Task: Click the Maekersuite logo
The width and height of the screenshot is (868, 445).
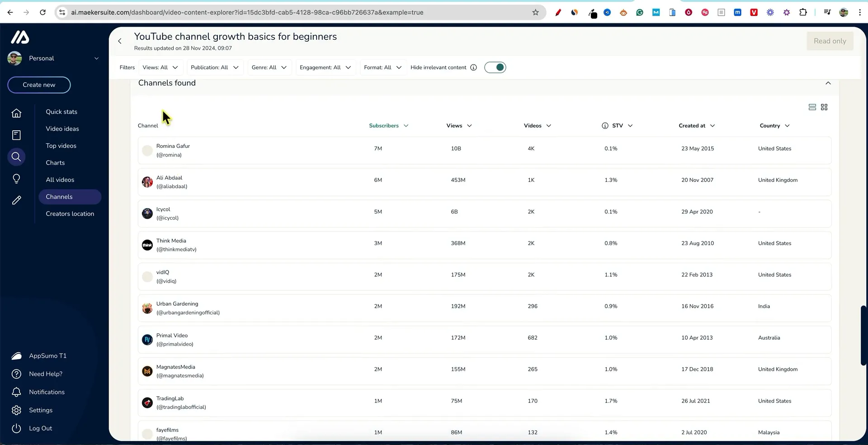Action: pyautogui.click(x=20, y=37)
